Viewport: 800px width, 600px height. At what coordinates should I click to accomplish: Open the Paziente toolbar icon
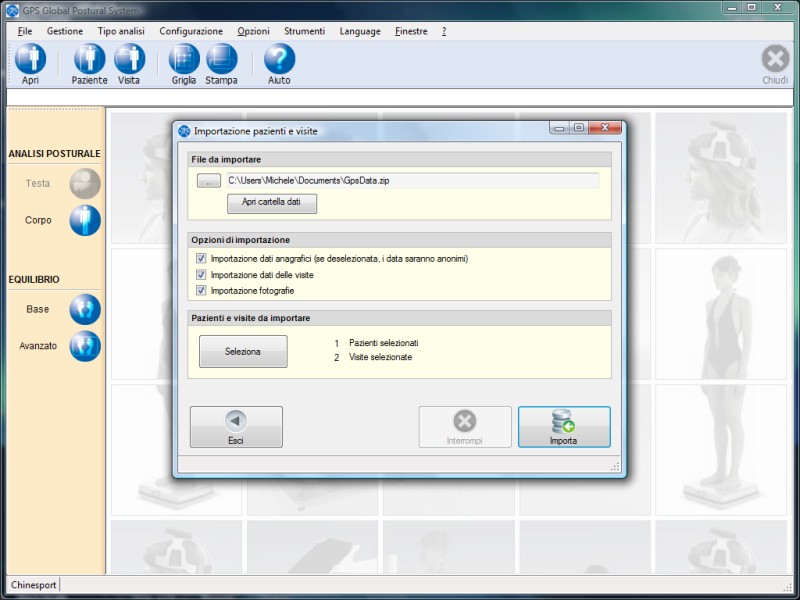click(x=89, y=60)
